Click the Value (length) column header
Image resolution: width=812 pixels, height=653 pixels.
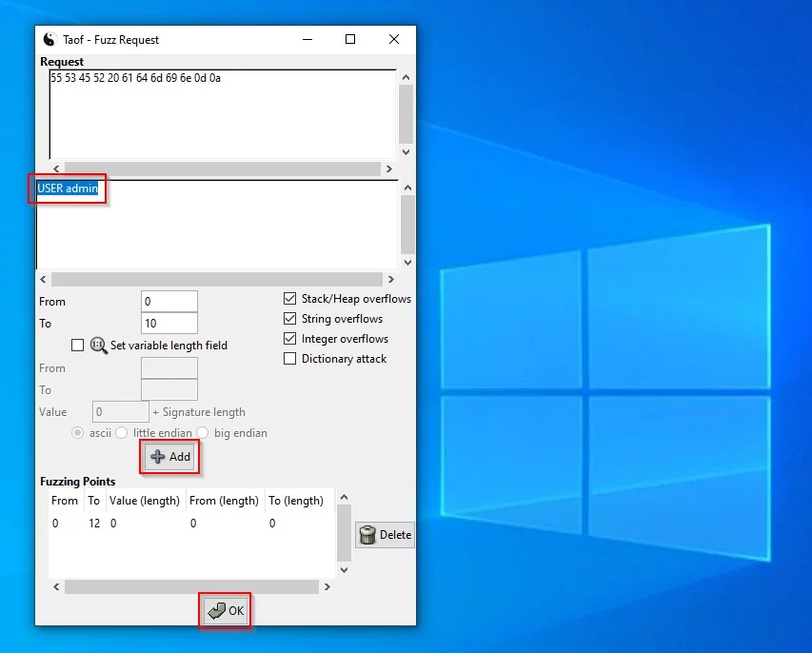pyautogui.click(x=144, y=501)
